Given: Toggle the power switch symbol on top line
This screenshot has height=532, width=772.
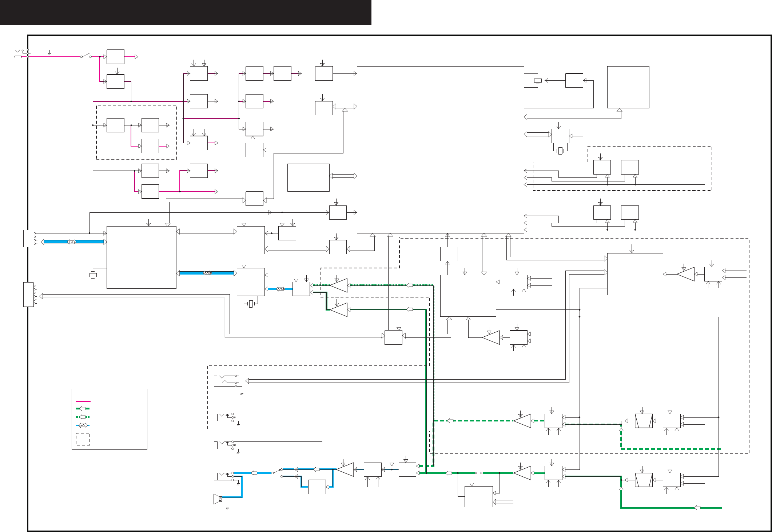Looking at the screenshot, I should tap(86, 56).
